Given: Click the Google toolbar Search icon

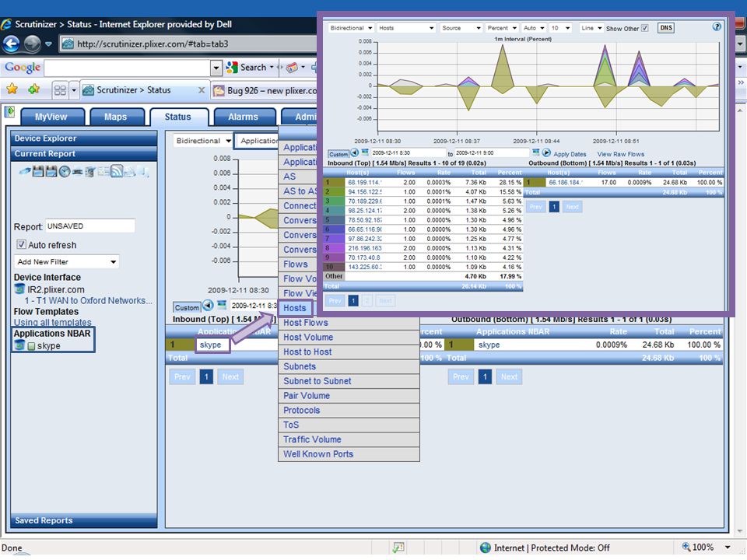Looking at the screenshot, I should tap(232, 67).
